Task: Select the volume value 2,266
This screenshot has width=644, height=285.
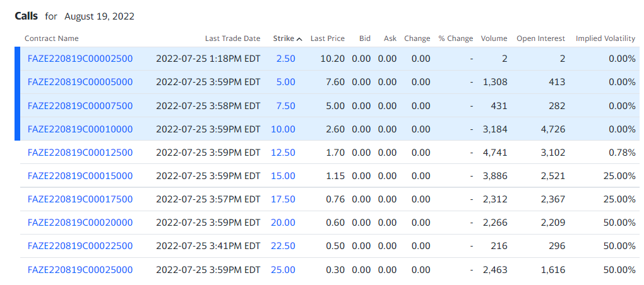Action: 496,223
